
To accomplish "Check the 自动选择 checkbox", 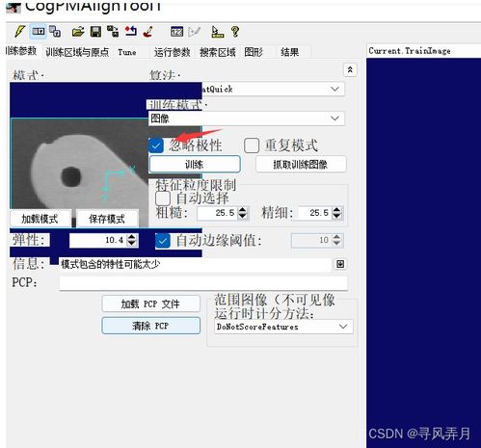I will tap(163, 198).
